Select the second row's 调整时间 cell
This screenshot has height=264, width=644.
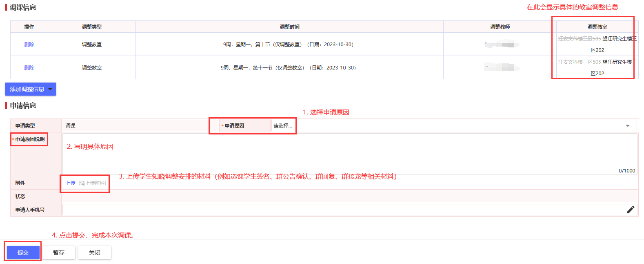289,68
